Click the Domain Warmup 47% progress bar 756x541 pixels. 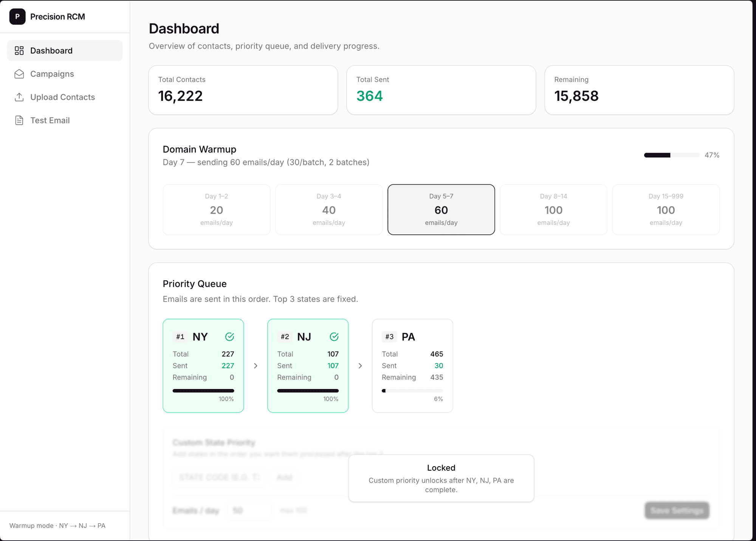pos(671,155)
